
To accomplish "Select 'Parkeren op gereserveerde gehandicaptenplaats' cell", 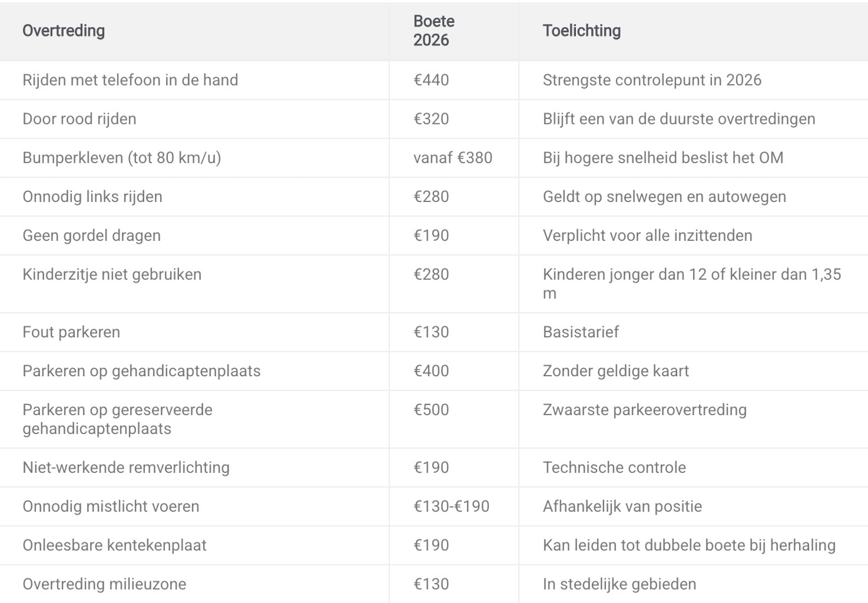I will pos(117,419).
